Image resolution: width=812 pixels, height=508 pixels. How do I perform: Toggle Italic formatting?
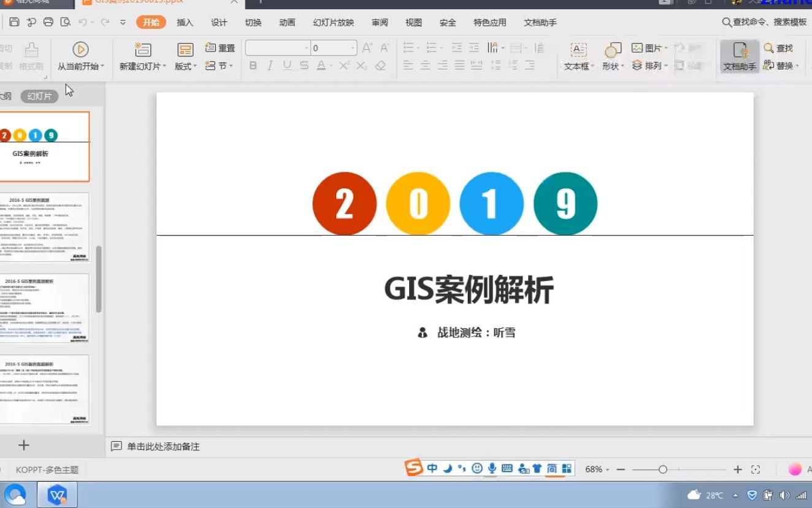pyautogui.click(x=270, y=66)
